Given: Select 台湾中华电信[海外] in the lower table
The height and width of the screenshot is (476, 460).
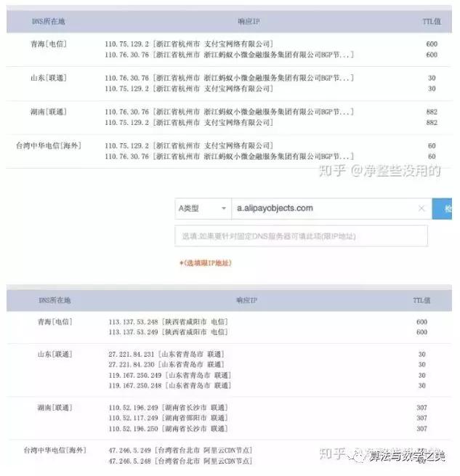Looking at the screenshot, I should click(55, 450).
